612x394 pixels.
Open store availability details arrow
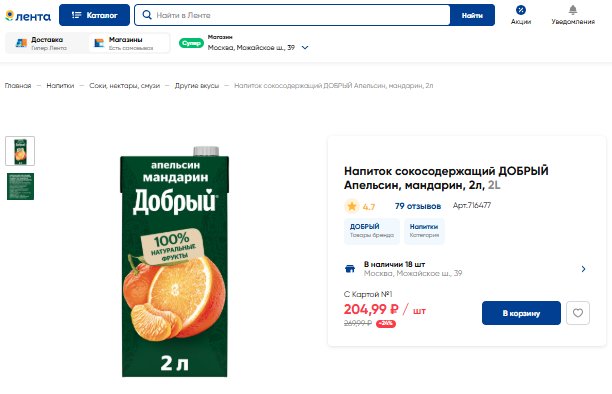(583, 269)
